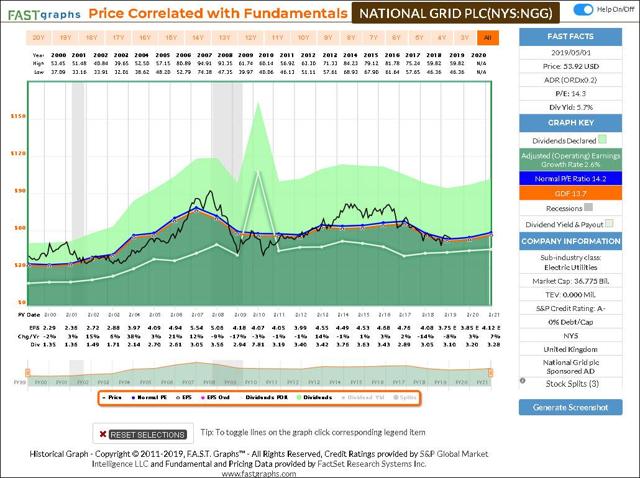Click the Dividends Declared green swatch
Screen dimensions: 640x478
602,140
